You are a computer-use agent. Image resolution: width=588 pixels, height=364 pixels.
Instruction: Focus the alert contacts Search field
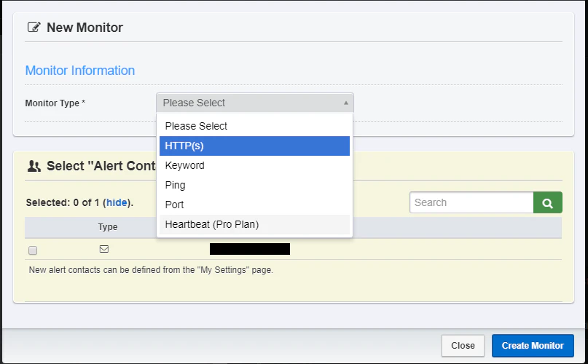(x=471, y=202)
